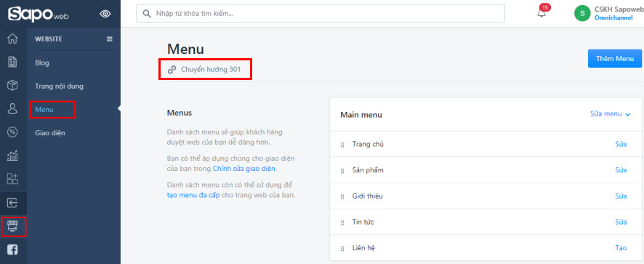Open Trang nội dung section

[59, 87]
